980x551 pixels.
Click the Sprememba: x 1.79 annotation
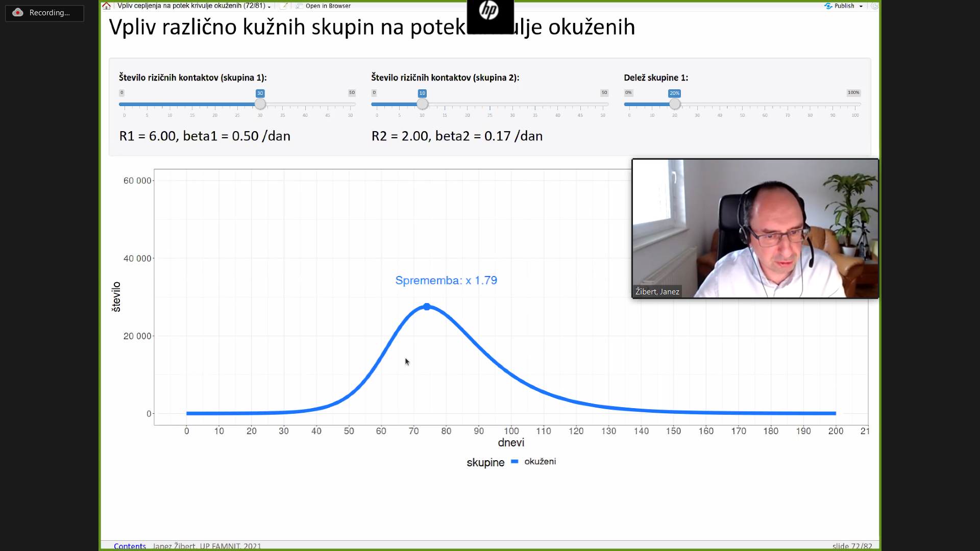point(446,281)
